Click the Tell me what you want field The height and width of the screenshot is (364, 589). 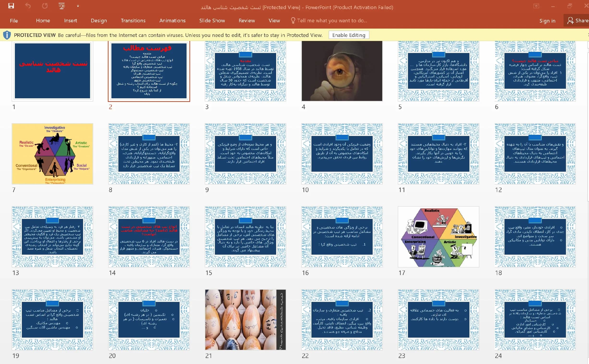332,21
